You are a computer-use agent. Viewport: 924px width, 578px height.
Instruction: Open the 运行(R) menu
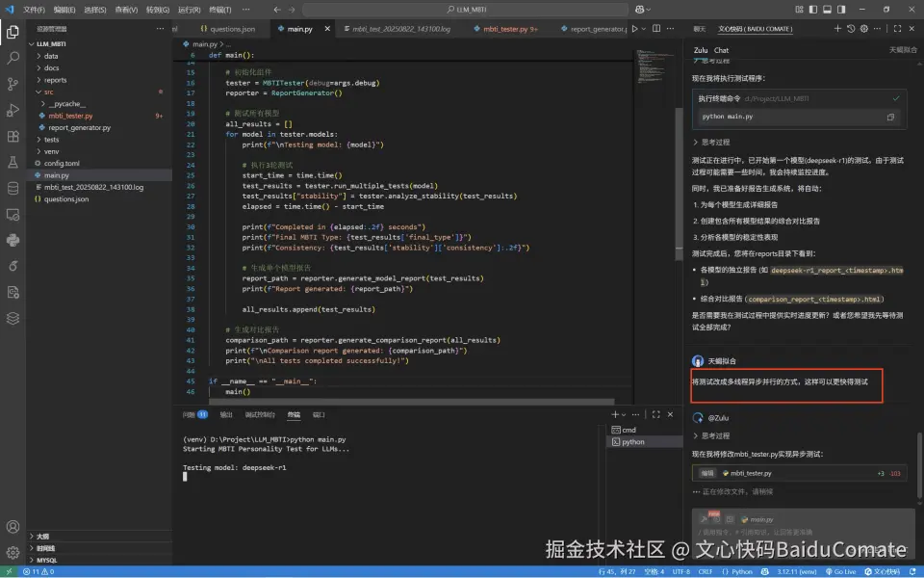pyautogui.click(x=189, y=9)
